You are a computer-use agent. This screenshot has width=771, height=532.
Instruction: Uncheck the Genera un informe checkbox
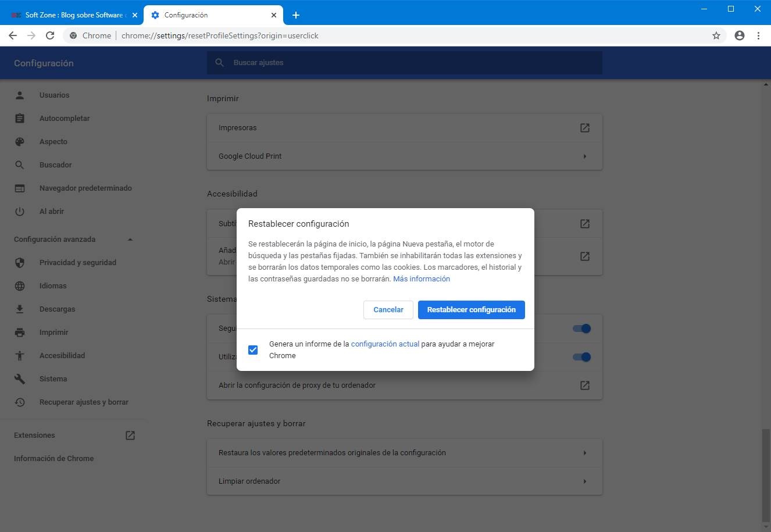point(253,349)
